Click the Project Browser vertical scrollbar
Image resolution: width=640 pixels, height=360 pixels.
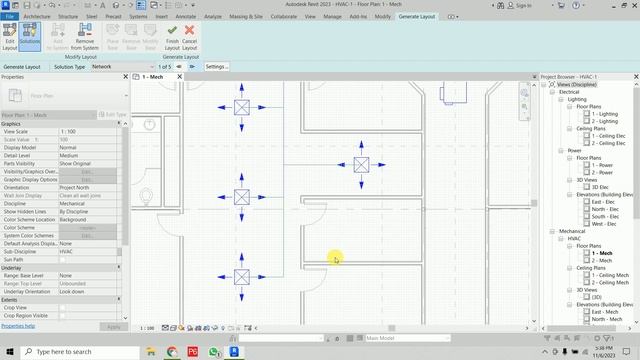point(636,153)
